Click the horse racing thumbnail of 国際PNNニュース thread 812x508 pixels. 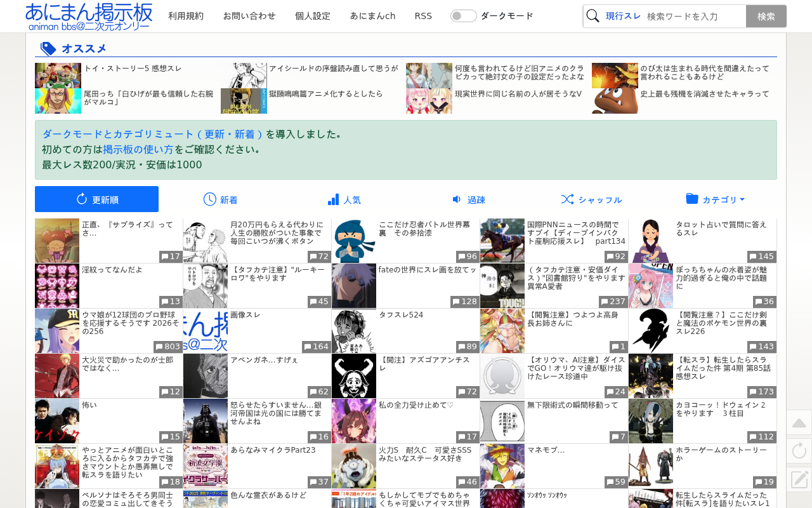pyautogui.click(x=502, y=241)
